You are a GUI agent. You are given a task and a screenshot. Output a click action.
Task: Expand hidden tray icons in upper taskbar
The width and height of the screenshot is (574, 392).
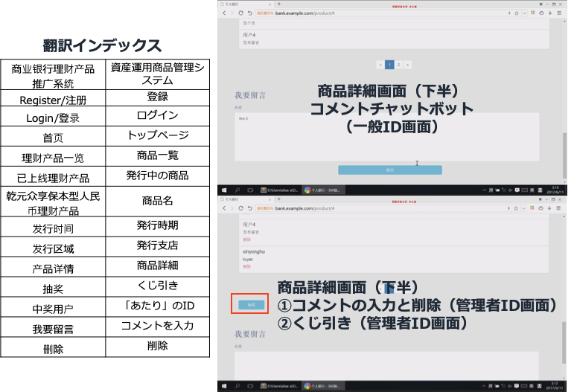tap(484, 190)
